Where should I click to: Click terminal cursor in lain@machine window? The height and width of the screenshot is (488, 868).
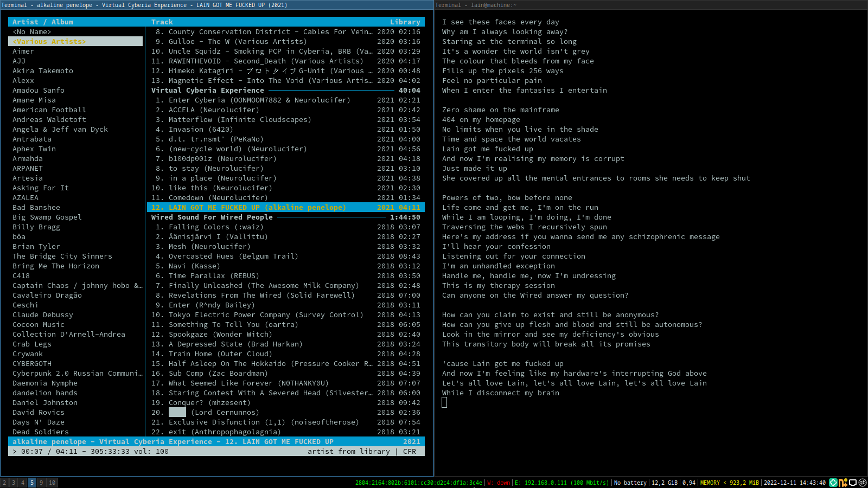[444, 402]
